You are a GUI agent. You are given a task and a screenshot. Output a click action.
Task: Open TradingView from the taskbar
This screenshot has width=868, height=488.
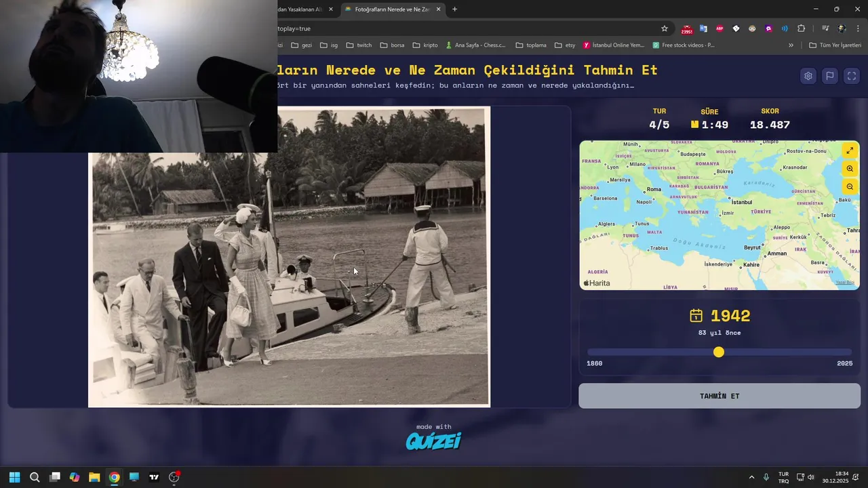click(x=154, y=477)
